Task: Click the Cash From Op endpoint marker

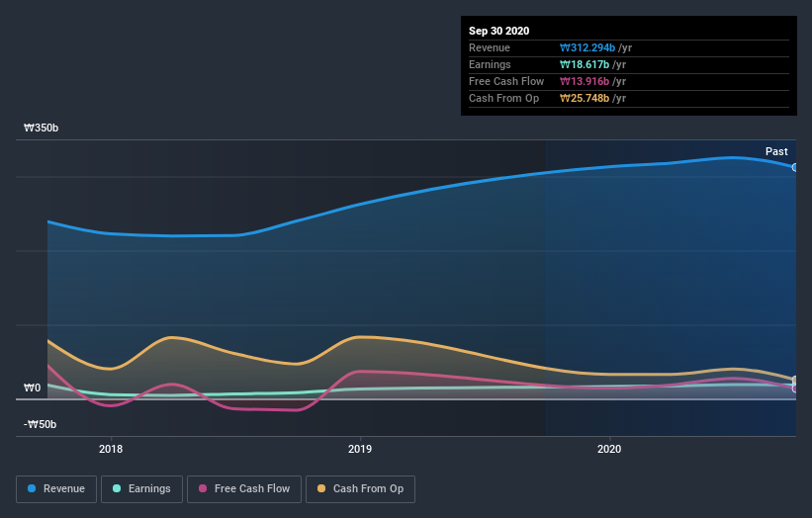Action: [795, 381]
